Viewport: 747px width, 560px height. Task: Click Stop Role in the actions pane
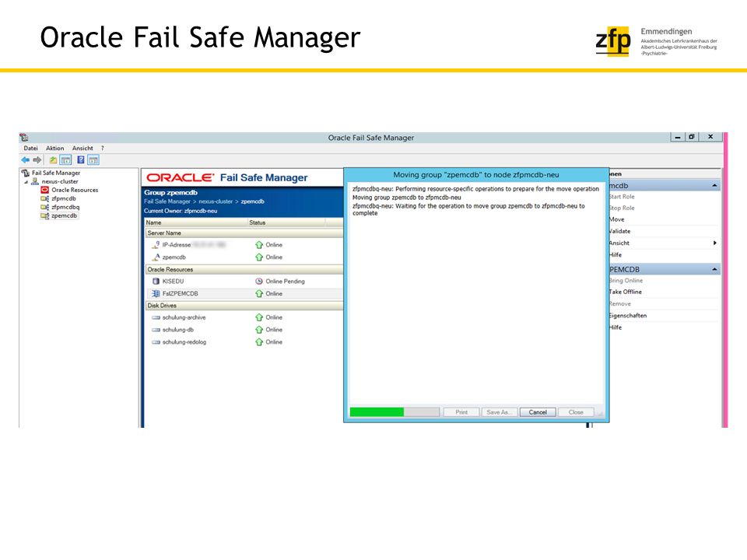click(622, 208)
